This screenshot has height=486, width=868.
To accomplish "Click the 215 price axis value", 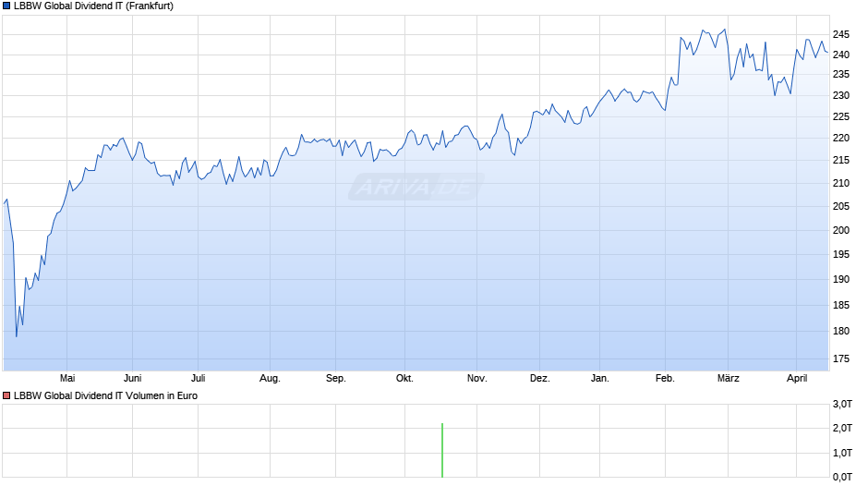I will tap(841, 160).
